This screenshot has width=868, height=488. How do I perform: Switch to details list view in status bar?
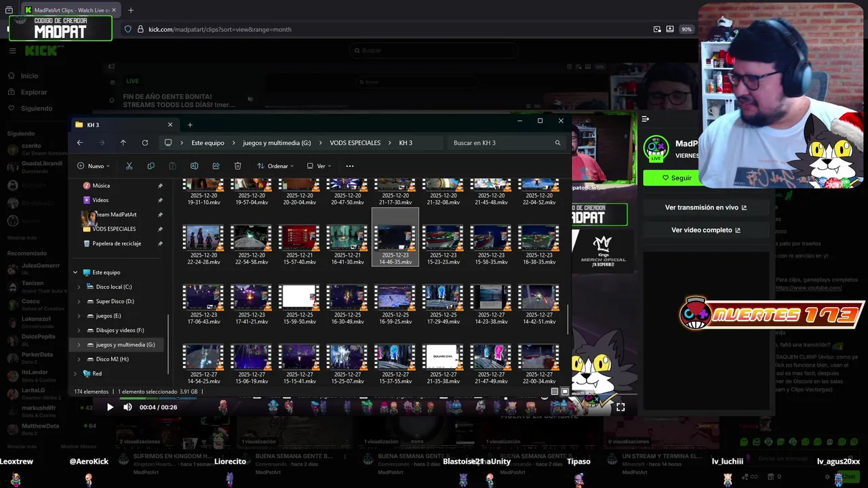click(x=555, y=392)
